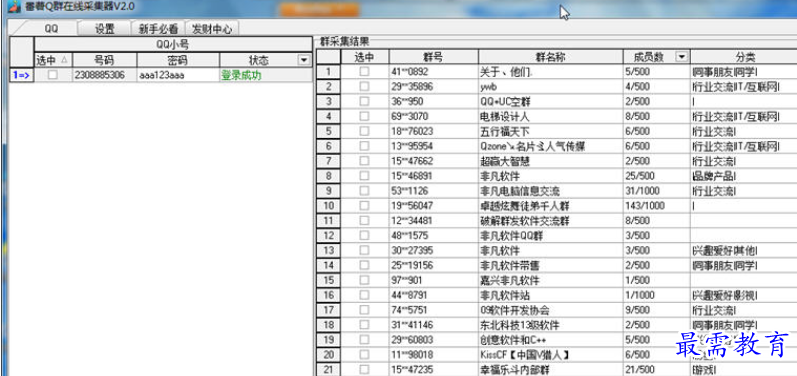797x376 pixels.
Task: Check the box for group 超赢大智慧
Action: (364, 161)
